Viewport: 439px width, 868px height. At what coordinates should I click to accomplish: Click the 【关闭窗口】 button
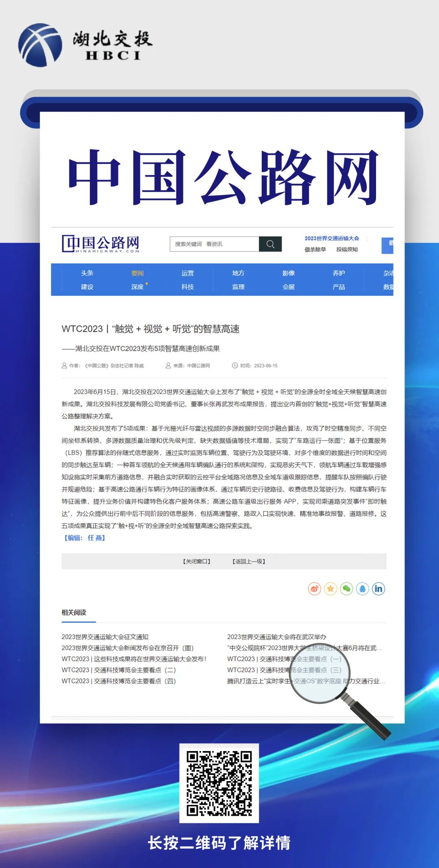(197, 562)
